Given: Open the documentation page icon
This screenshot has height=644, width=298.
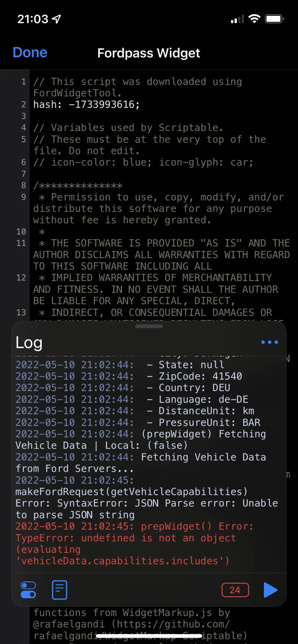Looking at the screenshot, I should tap(59, 590).
